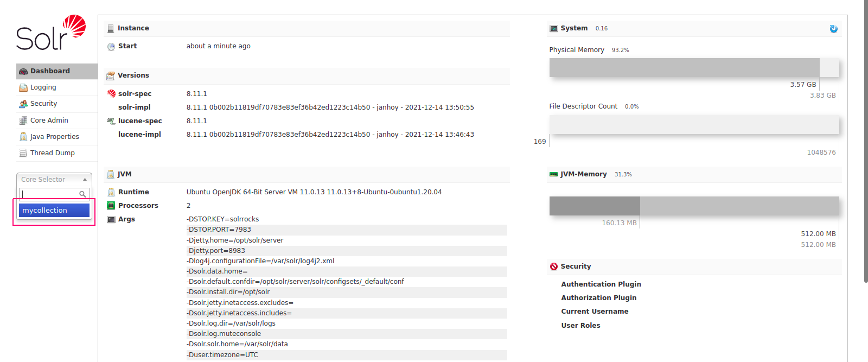Click the JVM-Memory usage bar
The image size is (868, 362).
(694, 206)
